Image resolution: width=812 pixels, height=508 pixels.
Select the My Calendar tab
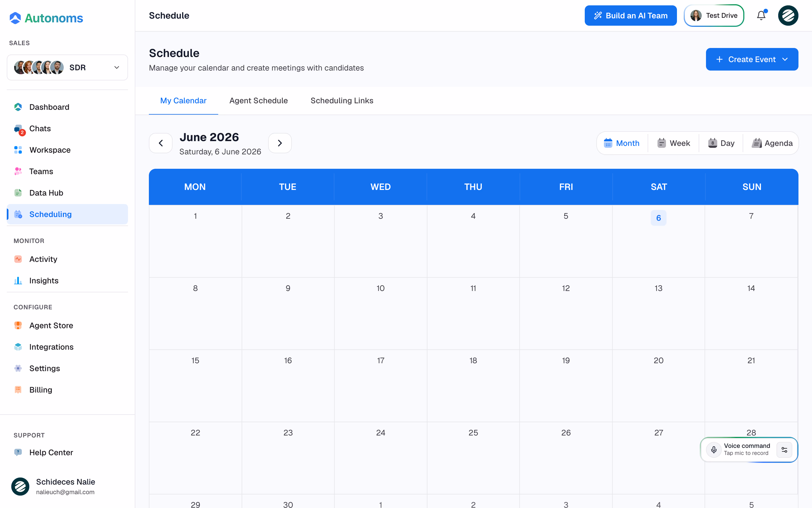click(x=183, y=100)
